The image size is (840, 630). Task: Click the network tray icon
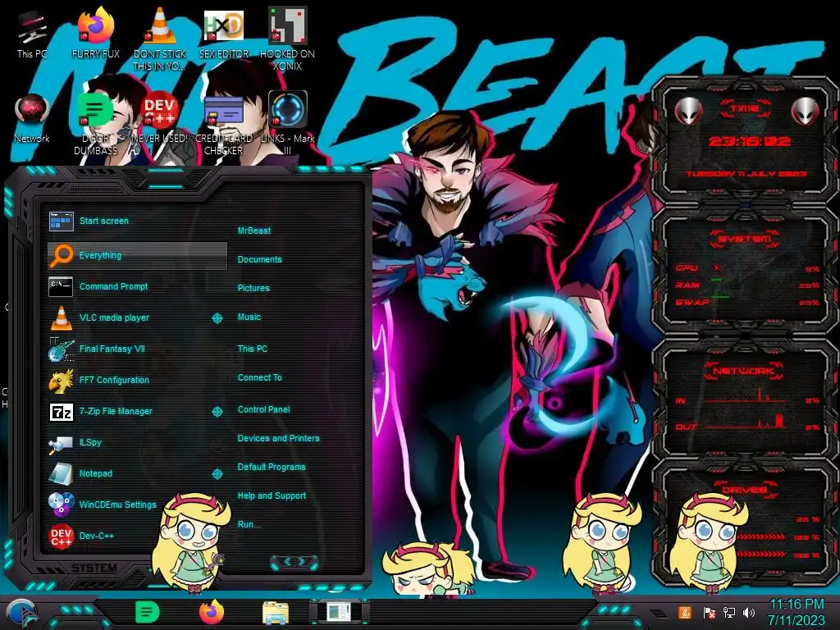[x=729, y=612]
